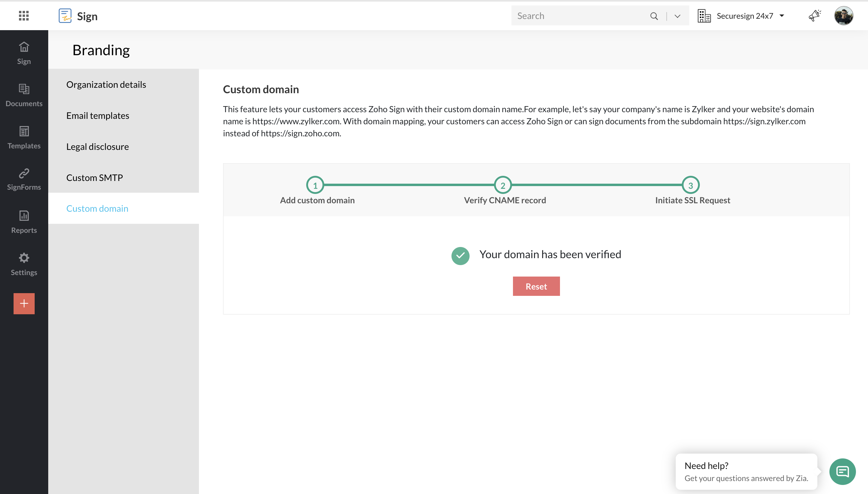Click the Reset button
This screenshot has width=868, height=494.
pyautogui.click(x=536, y=286)
